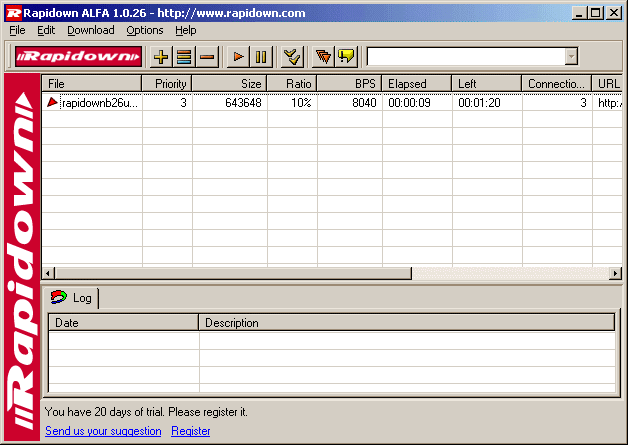
Task: Sort by the Ratio column header
Action: (292, 84)
